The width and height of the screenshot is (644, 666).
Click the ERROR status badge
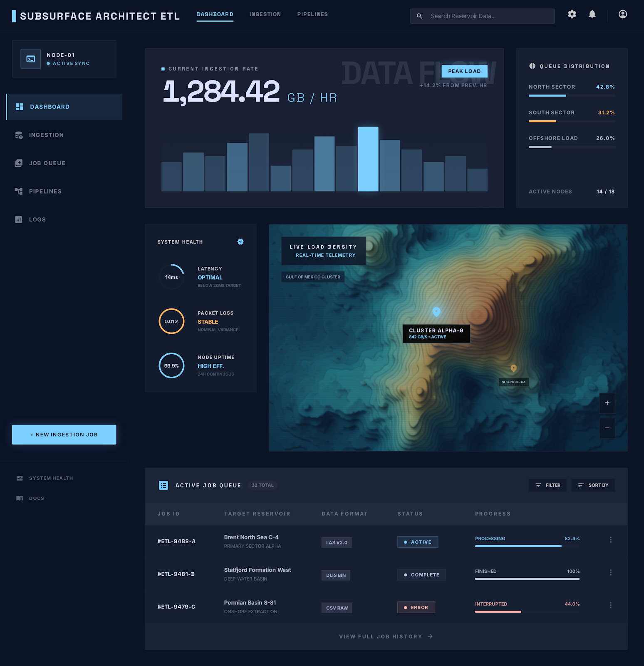416,607
